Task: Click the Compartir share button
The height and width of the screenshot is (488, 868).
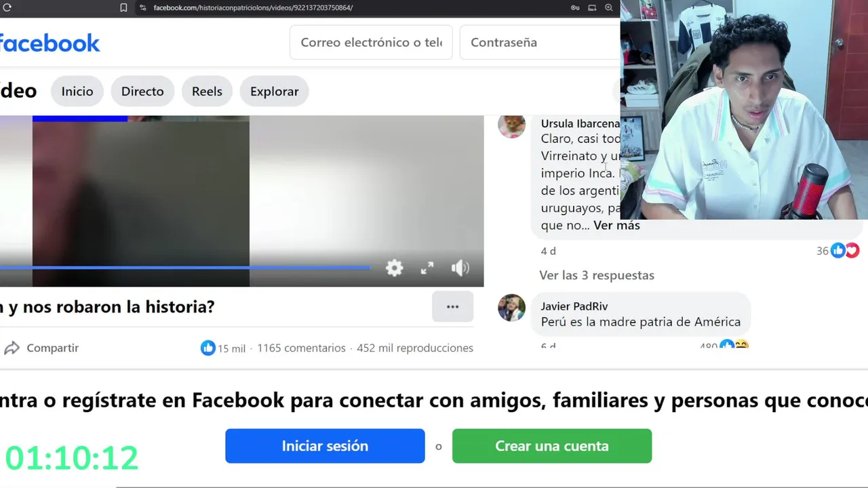Action: (x=42, y=348)
